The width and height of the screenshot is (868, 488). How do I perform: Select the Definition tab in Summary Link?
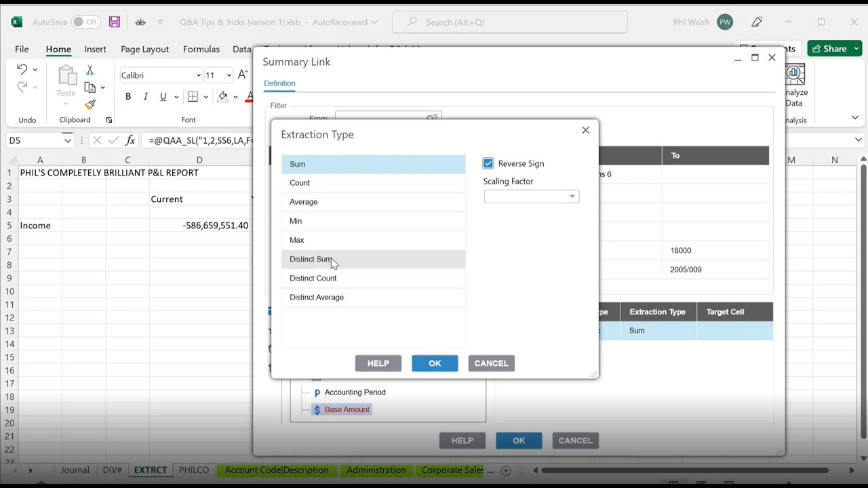[x=279, y=83]
